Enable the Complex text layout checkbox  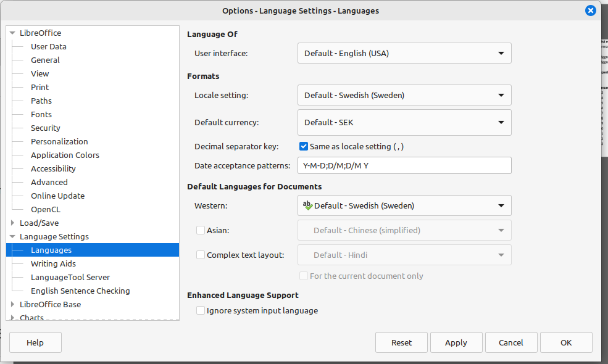click(201, 255)
